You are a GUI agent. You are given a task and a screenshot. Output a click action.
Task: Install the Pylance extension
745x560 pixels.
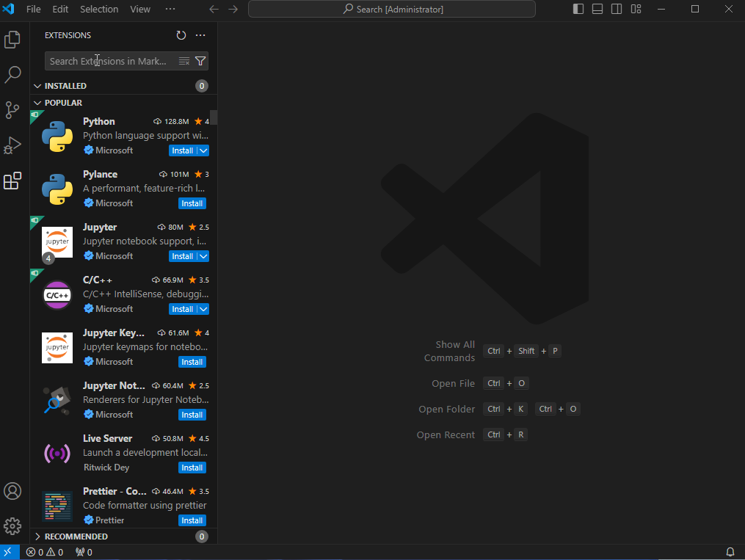pyautogui.click(x=192, y=203)
